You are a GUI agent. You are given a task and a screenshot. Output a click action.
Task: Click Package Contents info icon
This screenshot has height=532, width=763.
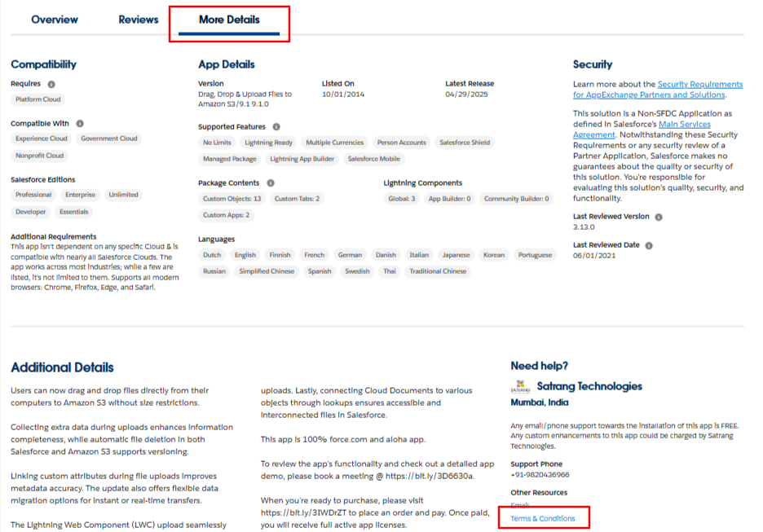(x=271, y=182)
